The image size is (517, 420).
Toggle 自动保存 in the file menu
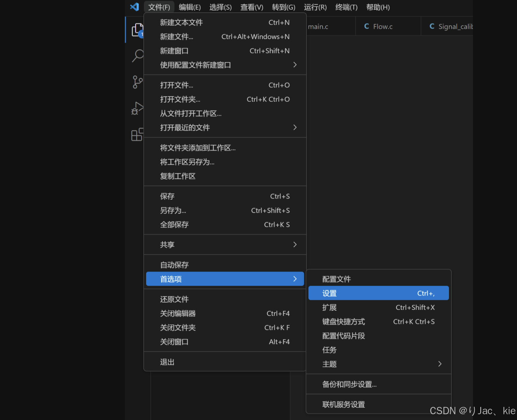(x=174, y=265)
